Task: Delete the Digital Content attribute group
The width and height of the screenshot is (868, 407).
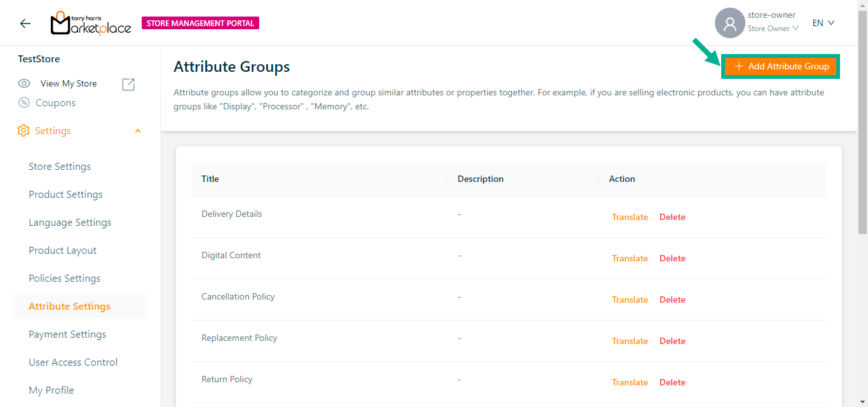Action: point(672,258)
